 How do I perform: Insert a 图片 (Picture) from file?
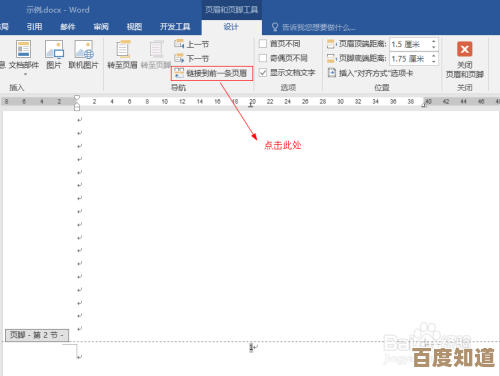[54, 55]
